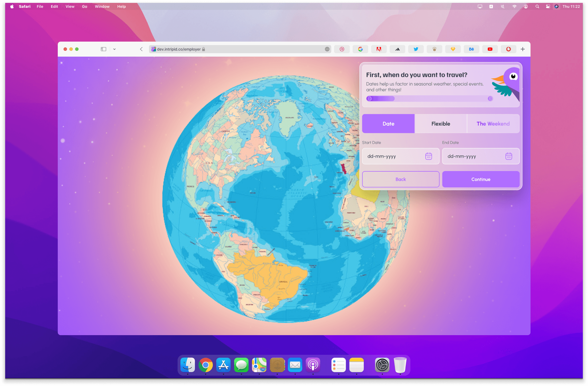Click the Behance favorites shortcut
This screenshot has width=588, height=386.
coord(471,49)
